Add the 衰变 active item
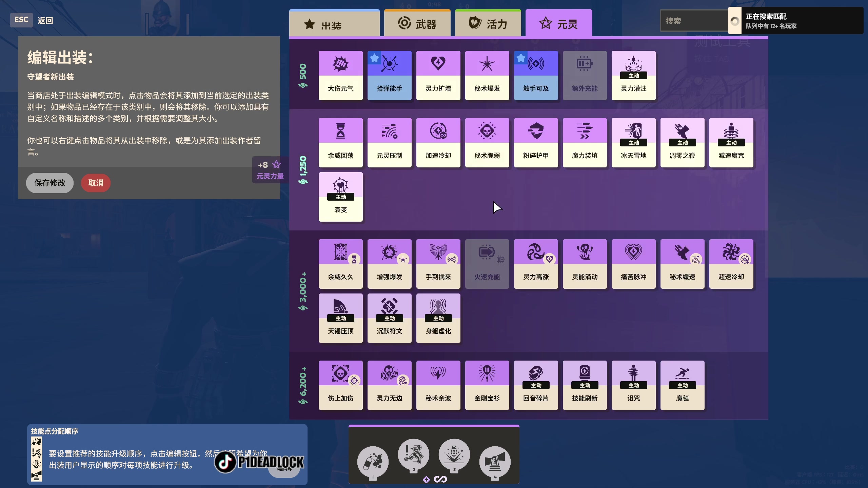This screenshot has height=488, width=868. (340, 197)
